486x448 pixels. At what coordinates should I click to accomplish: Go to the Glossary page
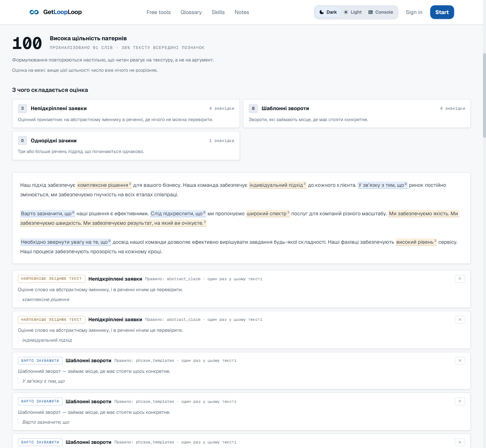point(191,12)
